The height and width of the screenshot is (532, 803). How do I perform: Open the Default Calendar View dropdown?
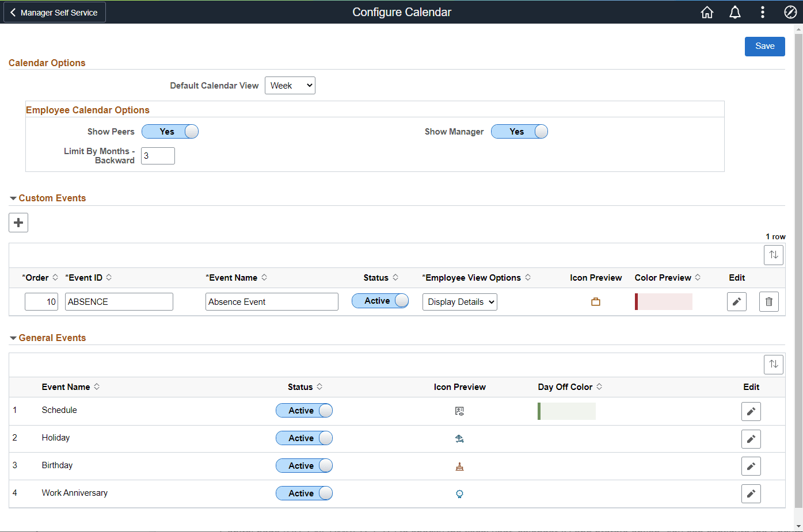pos(290,85)
